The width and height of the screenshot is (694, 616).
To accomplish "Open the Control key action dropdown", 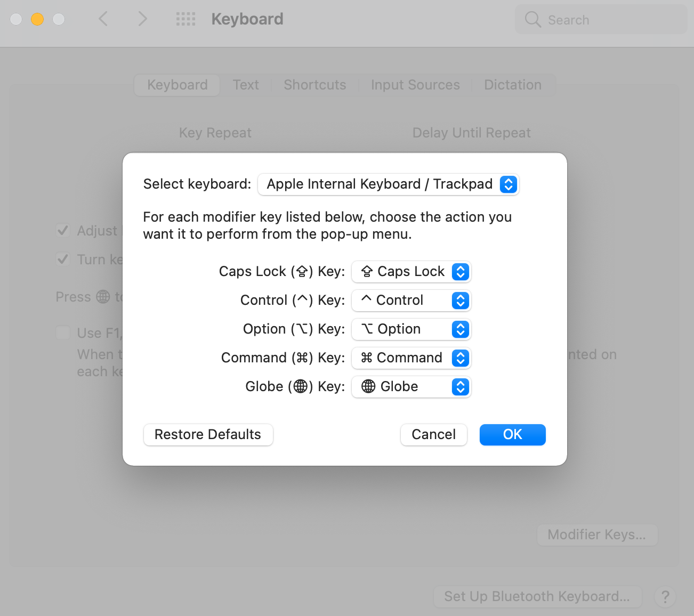I will point(411,301).
